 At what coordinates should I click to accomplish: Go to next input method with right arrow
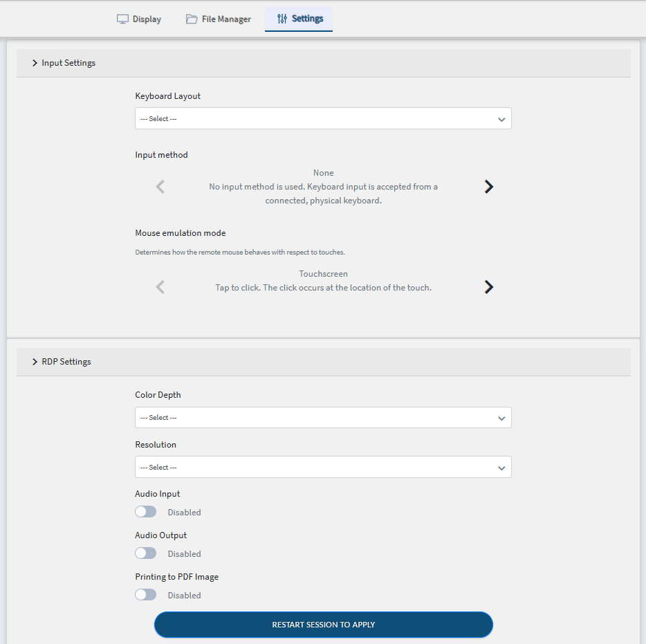pyautogui.click(x=488, y=187)
